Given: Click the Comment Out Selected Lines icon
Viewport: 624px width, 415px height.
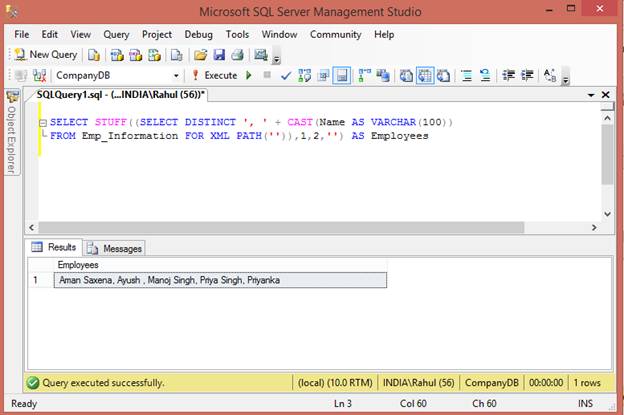Looking at the screenshot, I should pyautogui.click(x=466, y=75).
